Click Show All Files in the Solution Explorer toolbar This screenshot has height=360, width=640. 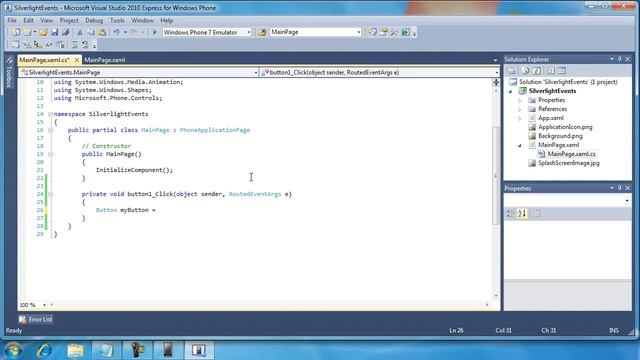pyautogui.click(x=525, y=71)
